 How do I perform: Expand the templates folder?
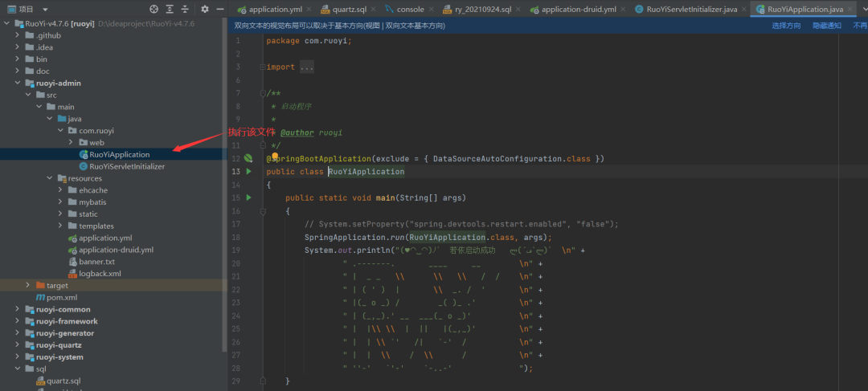(x=60, y=226)
